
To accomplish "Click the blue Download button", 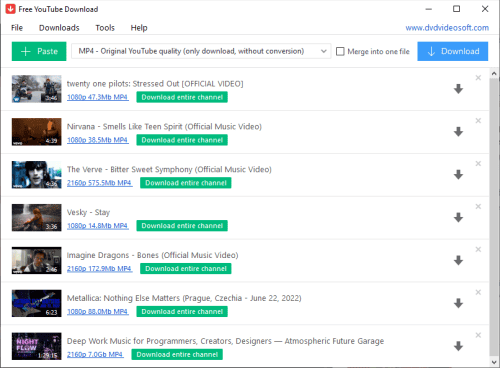I will coord(453,51).
